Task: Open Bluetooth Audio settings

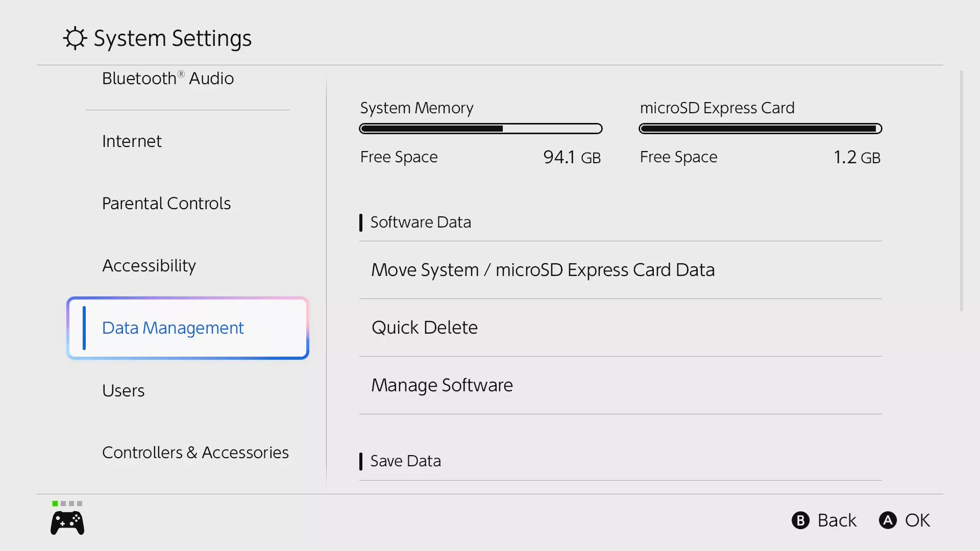Action: click(168, 79)
